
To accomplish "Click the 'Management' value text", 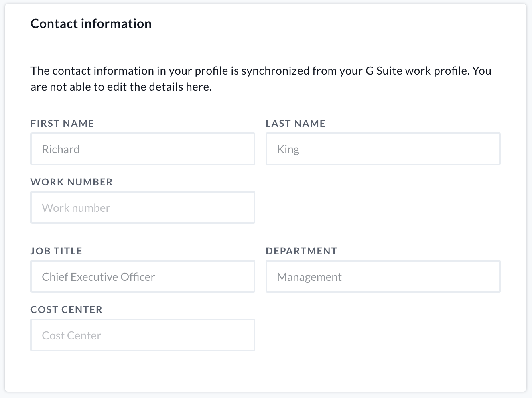I will [x=309, y=277].
